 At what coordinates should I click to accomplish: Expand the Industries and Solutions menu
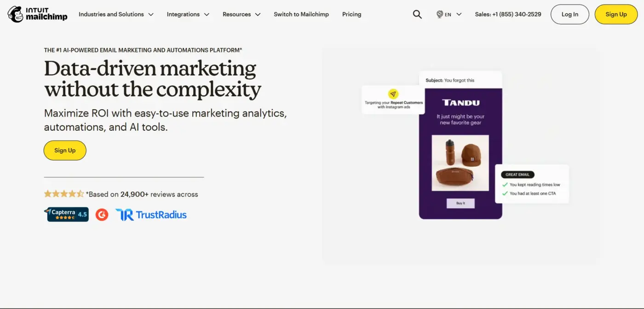[116, 14]
